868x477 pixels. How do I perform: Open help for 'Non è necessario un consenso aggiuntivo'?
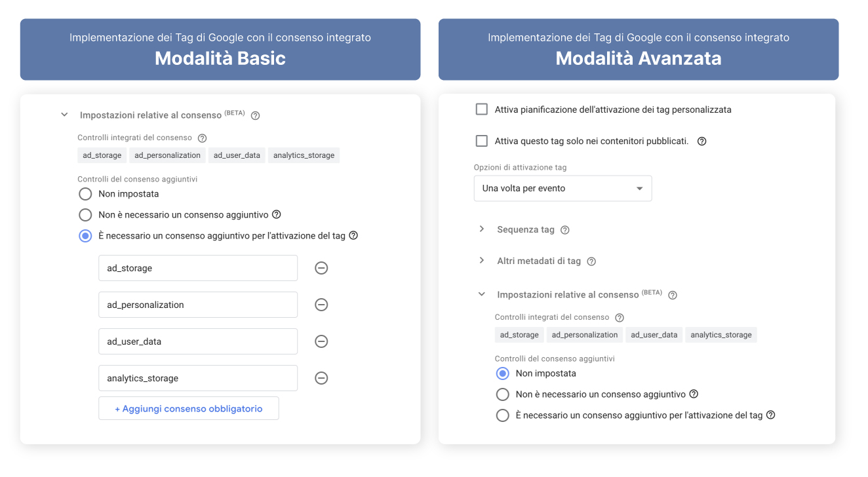tap(276, 214)
